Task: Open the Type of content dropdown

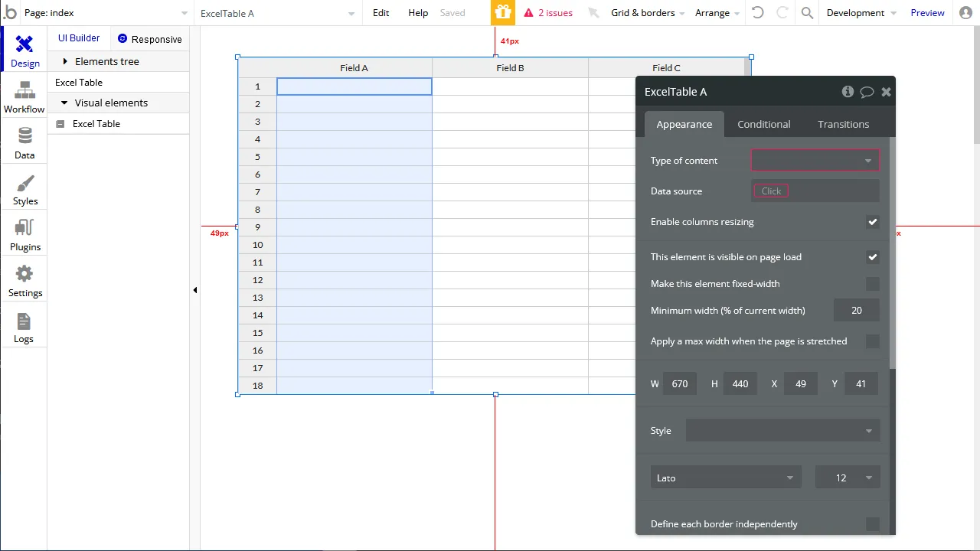Action: [x=815, y=160]
